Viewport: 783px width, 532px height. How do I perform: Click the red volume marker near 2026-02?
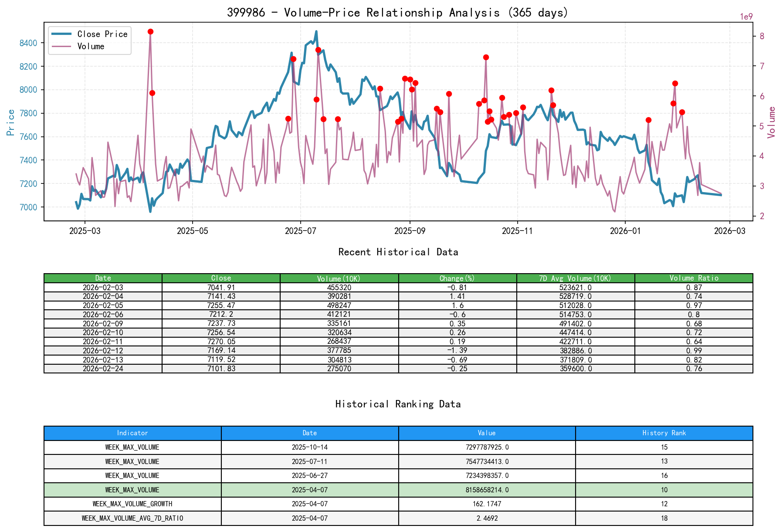pyautogui.click(x=675, y=83)
